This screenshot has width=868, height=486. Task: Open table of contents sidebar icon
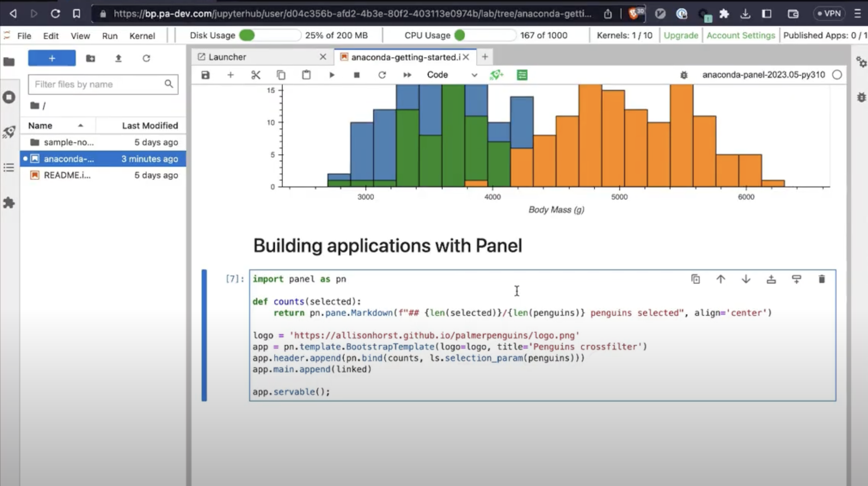[9, 167]
